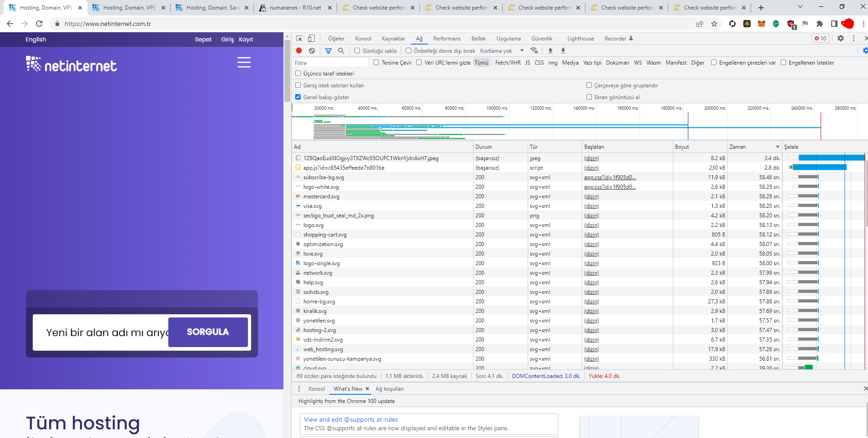Open the 'Ağ koşulları' drawer tab
The height and width of the screenshot is (438, 868).
click(x=389, y=389)
